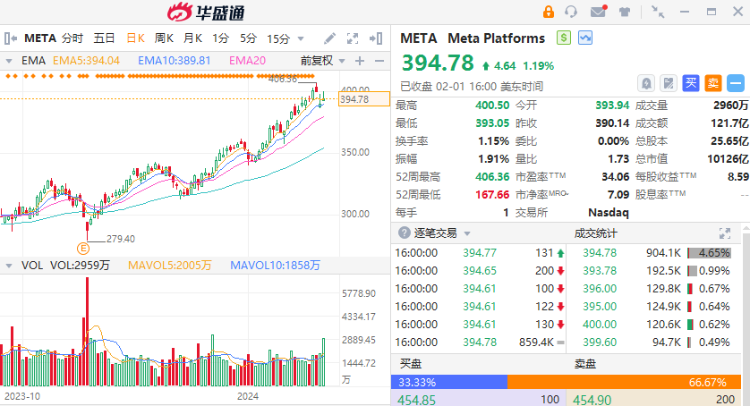Click the ask price 454.90
This screenshot has height=406, width=750.
(592, 400)
